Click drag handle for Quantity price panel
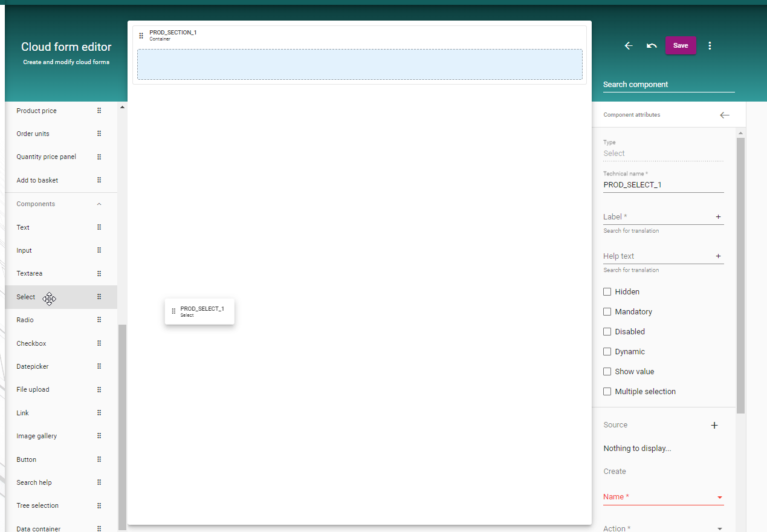 (x=99, y=157)
